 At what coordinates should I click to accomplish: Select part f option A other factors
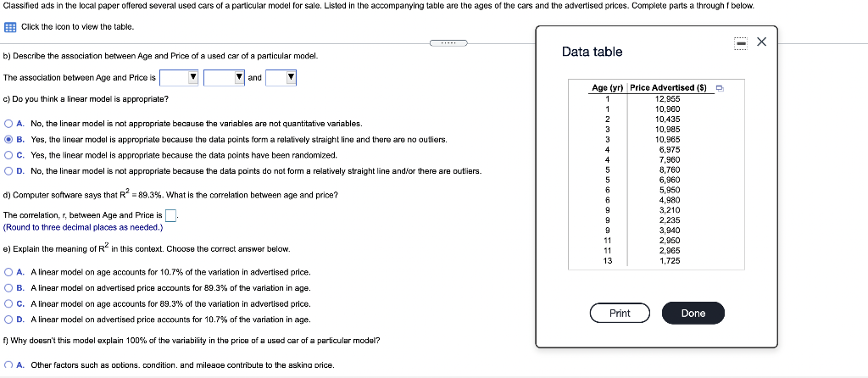point(8,365)
